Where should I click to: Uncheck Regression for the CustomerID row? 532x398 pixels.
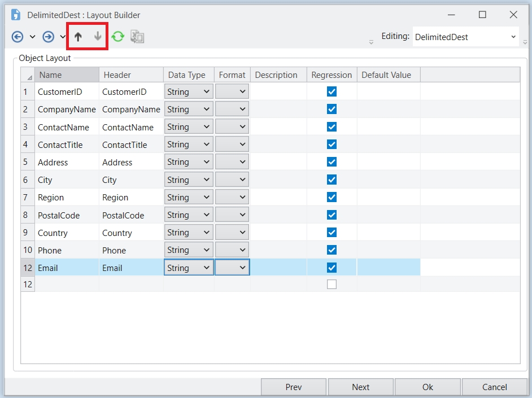tap(332, 91)
